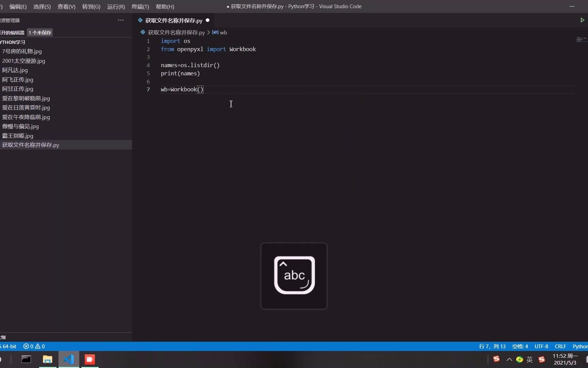Image resolution: width=588 pixels, height=368 pixels.
Task: Open the Terminal (终端) menu
Action: coord(140,6)
